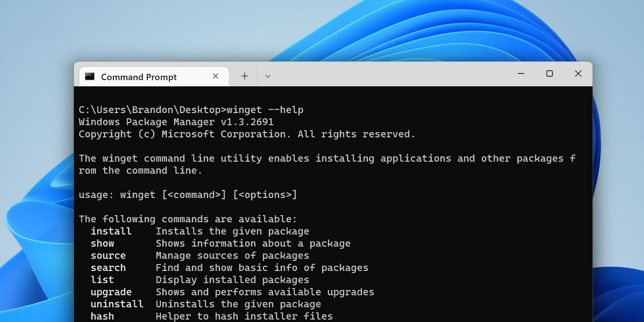Click the 'upgrade' command line in the output
This screenshot has width=644, height=322.
[x=111, y=292]
